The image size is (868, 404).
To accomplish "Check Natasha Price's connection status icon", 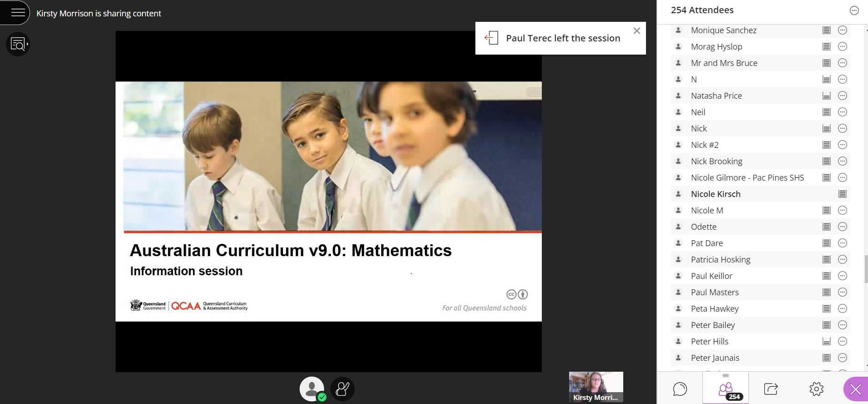I will click(x=827, y=96).
